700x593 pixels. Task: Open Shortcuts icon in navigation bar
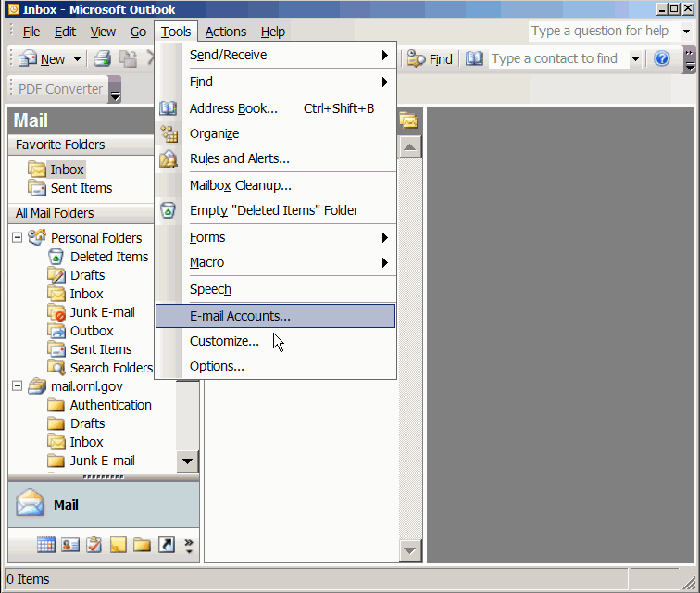[x=167, y=545]
